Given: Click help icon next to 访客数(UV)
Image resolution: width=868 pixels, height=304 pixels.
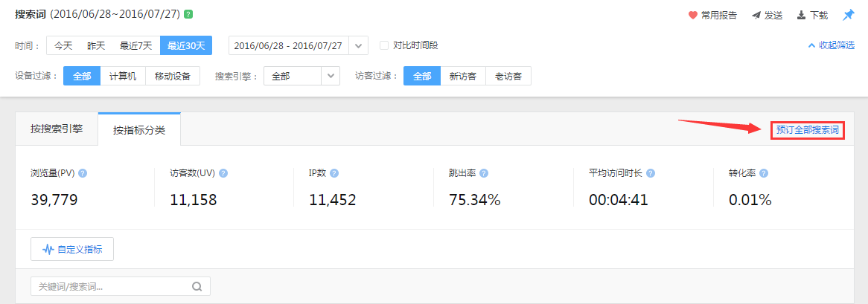Looking at the screenshot, I should coord(223,173).
